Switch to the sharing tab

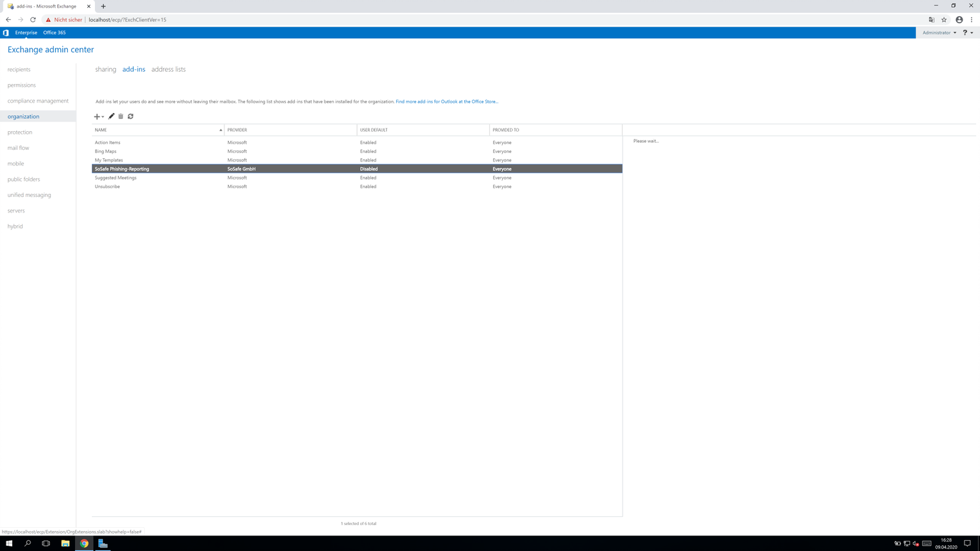point(105,69)
